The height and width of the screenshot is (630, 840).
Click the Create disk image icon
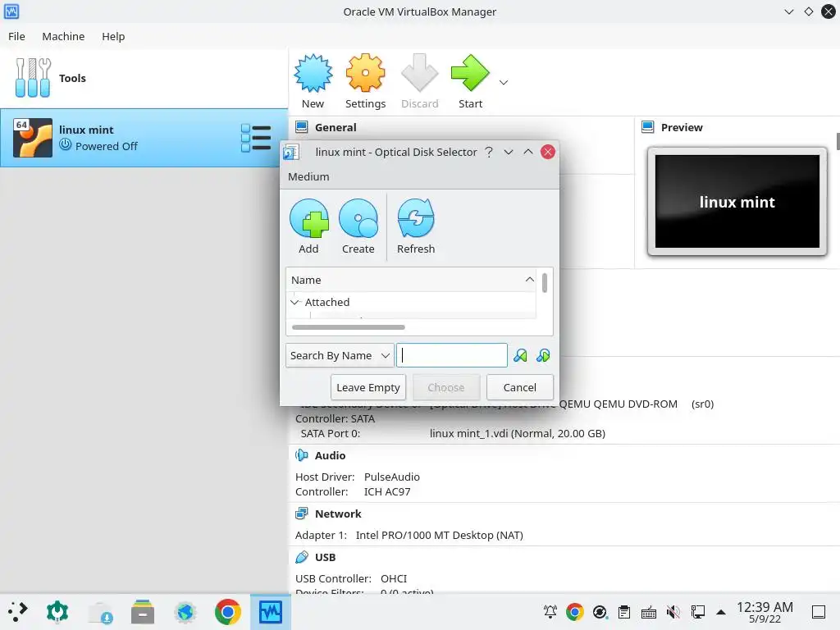click(358, 218)
